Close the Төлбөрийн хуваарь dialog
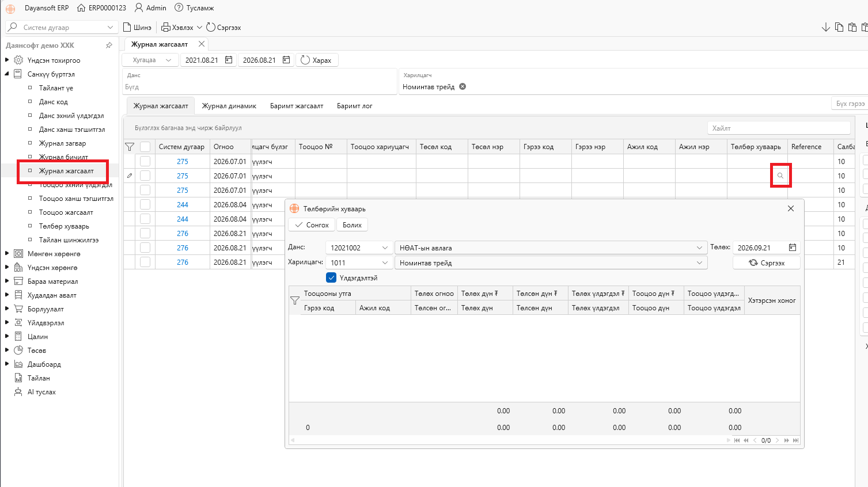 click(791, 208)
